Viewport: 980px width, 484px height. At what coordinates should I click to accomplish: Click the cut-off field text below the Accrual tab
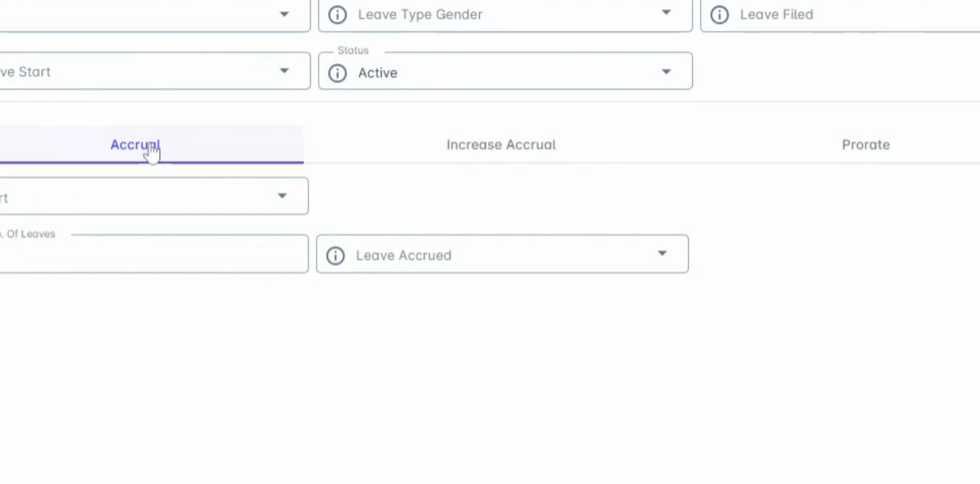click(x=4, y=198)
